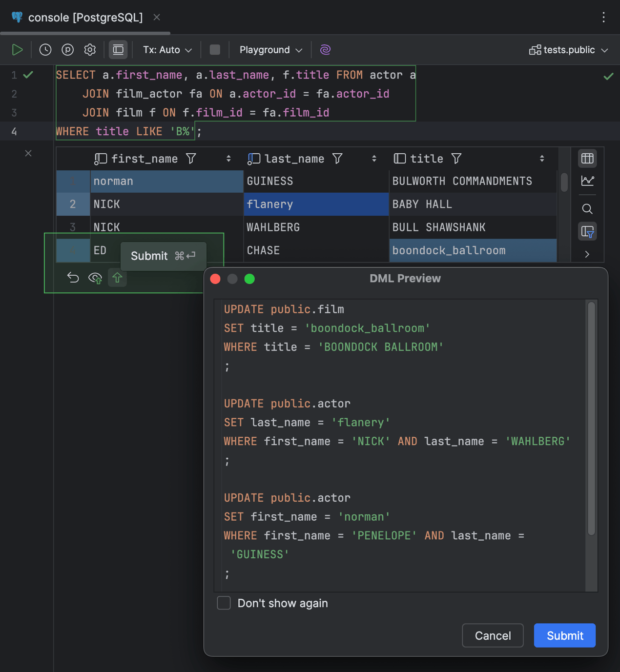Expand Playground session dropdown
The width and height of the screenshot is (620, 672).
270,50
